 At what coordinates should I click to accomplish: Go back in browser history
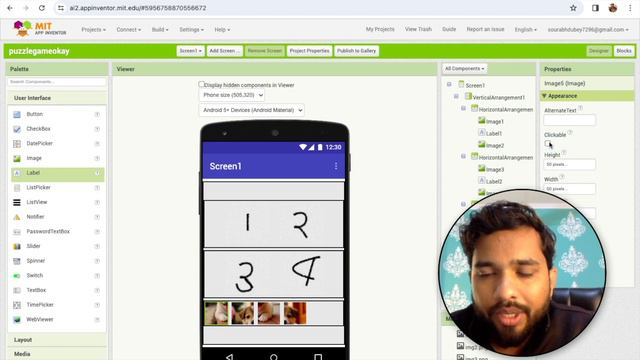pos(10,8)
